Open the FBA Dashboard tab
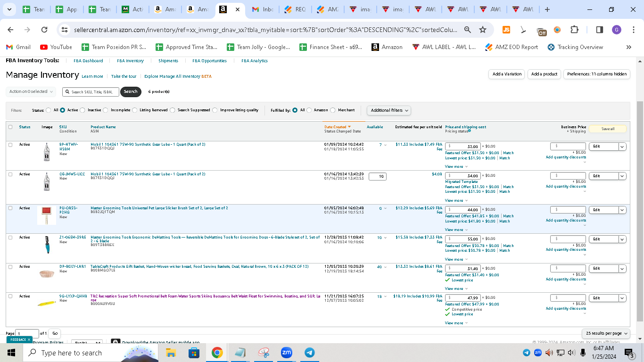This screenshot has height=362, width=644. pos(88,61)
